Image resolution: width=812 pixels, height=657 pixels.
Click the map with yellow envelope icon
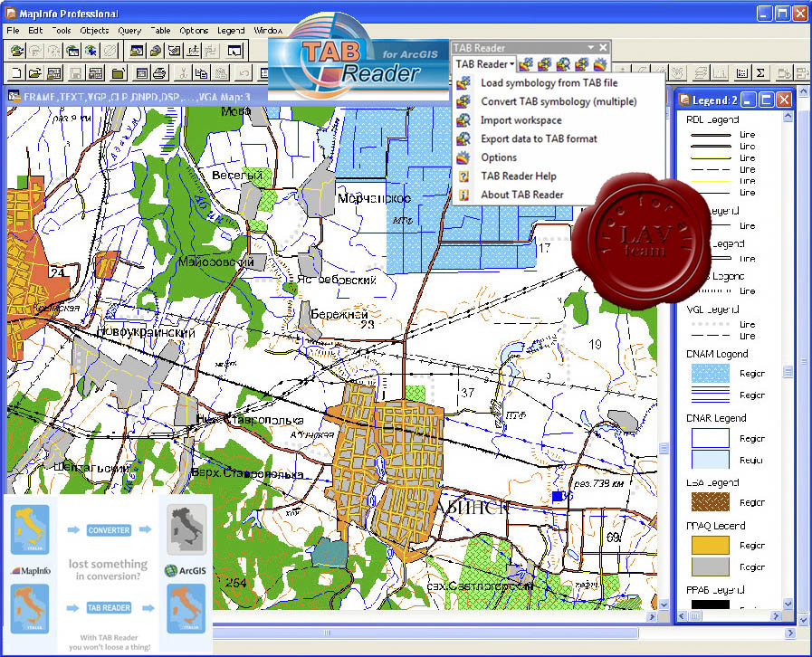175,51
